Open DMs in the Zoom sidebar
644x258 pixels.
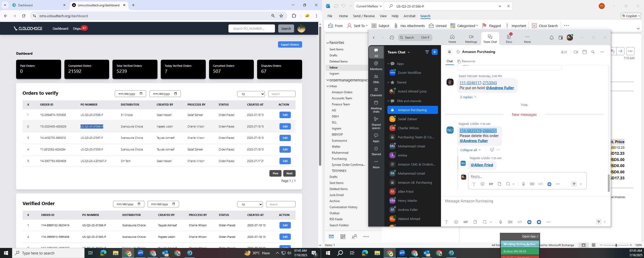(x=376, y=79)
